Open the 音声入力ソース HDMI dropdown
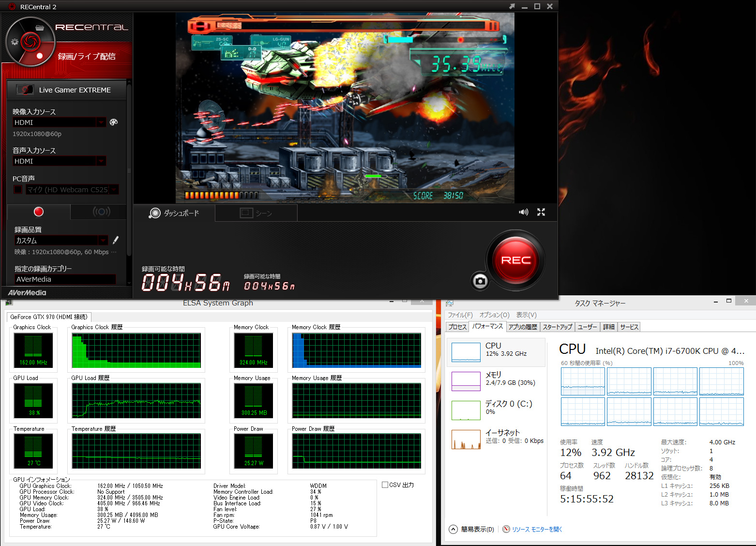Image resolution: width=756 pixels, height=546 pixels. tap(101, 161)
